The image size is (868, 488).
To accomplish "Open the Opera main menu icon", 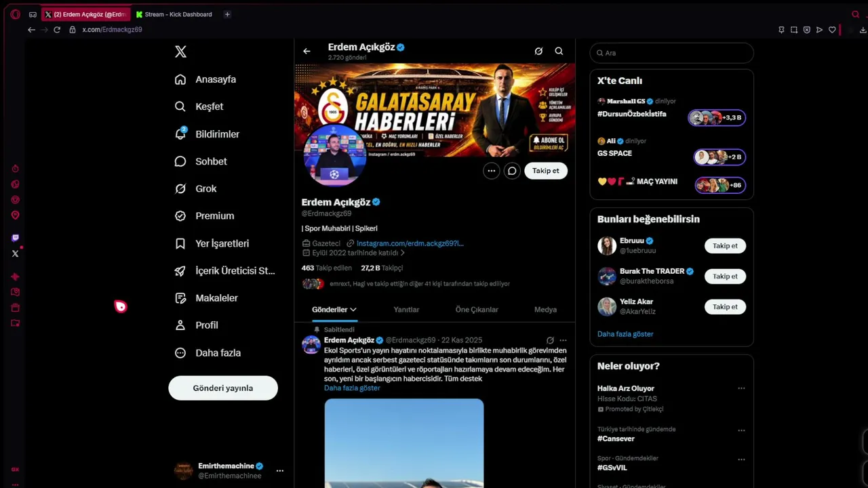I will 15,14.
